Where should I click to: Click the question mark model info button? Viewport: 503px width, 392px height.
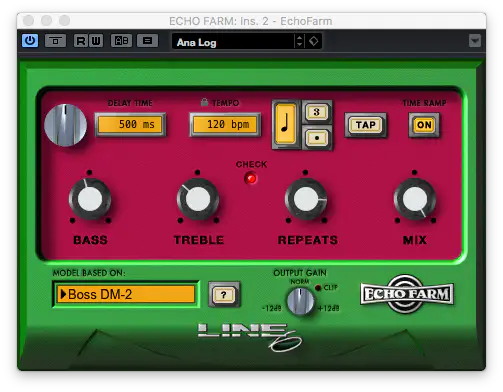(224, 295)
